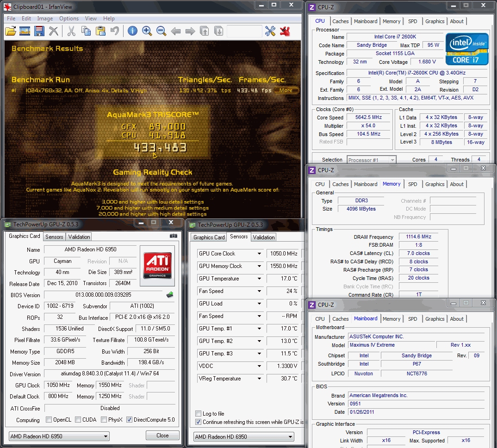The height and width of the screenshot is (448, 497).
Task: Go to next image with right arrow
Action: coord(190,31)
